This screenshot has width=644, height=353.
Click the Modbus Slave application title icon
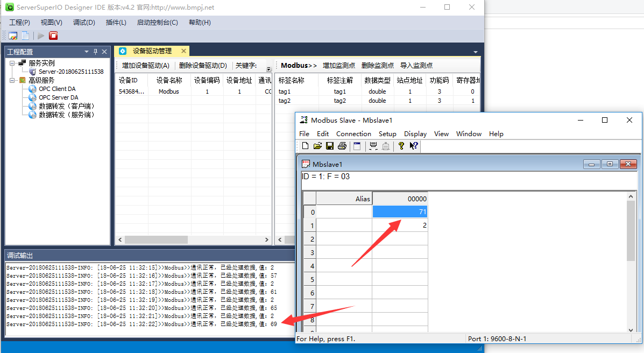(303, 120)
